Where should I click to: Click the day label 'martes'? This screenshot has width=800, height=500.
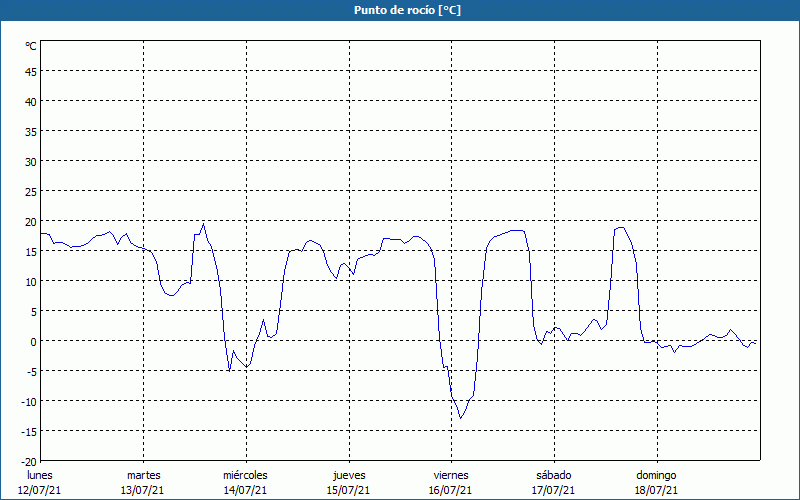coord(143,476)
